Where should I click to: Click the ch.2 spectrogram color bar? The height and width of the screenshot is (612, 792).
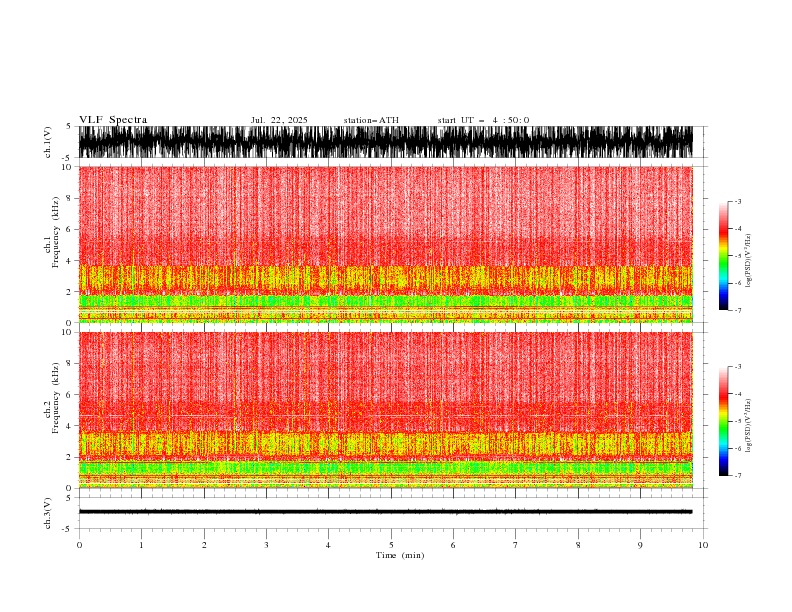coord(723,421)
